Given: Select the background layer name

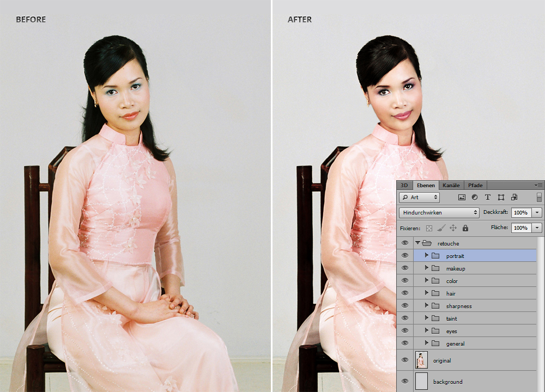Looking at the screenshot, I should pyautogui.click(x=447, y=382).
